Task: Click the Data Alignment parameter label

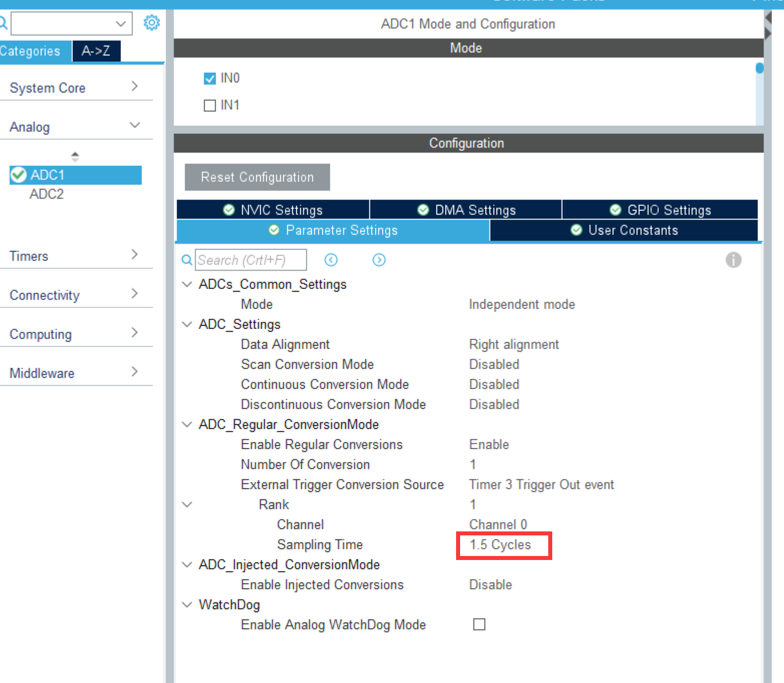Action: click(x=285, y=344)
